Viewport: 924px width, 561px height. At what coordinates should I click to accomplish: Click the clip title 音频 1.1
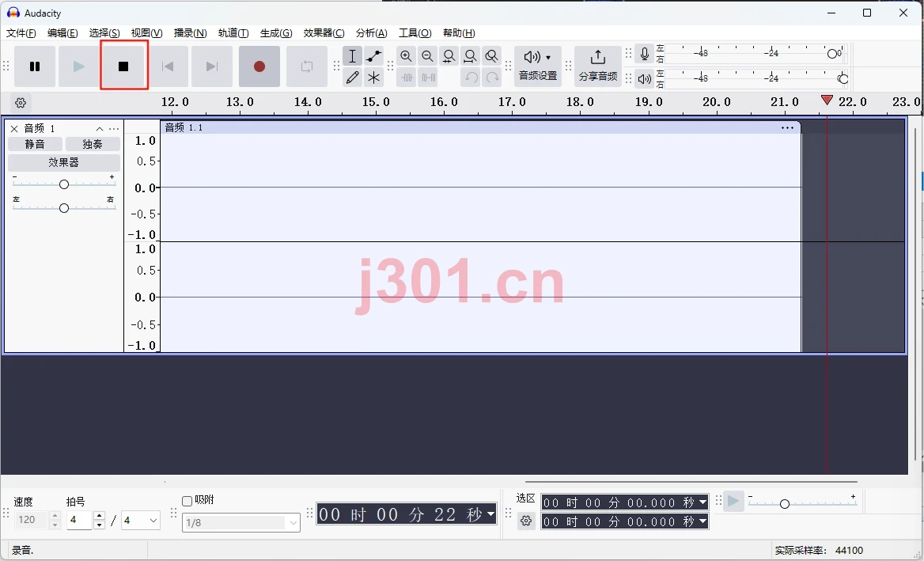184,127
